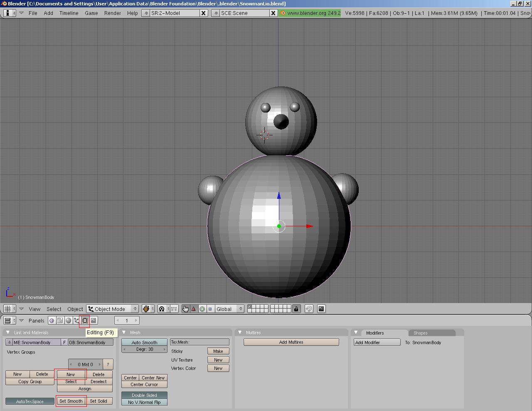This screenshot has width=532, height=411.
Task: Open the Logic buttons panel
Action: 52,320
